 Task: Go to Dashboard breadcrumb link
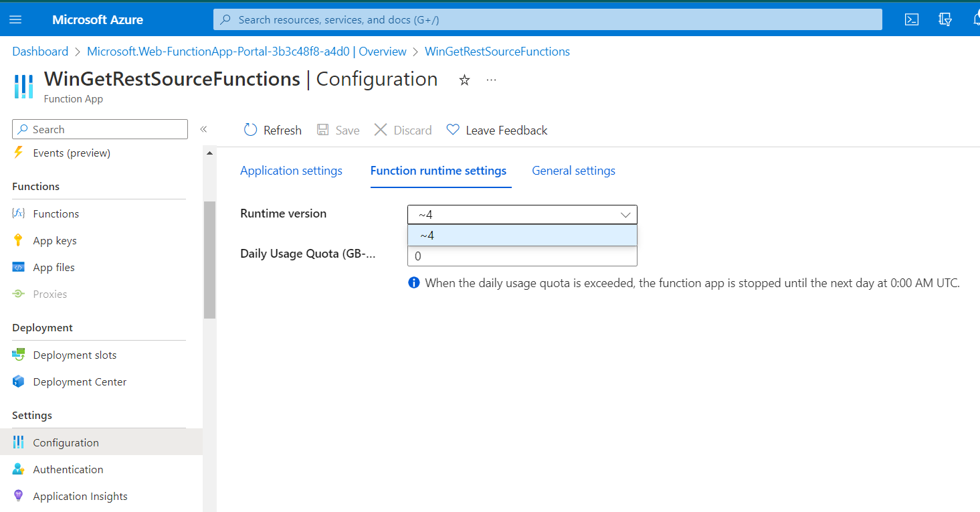tap(40, 52)
